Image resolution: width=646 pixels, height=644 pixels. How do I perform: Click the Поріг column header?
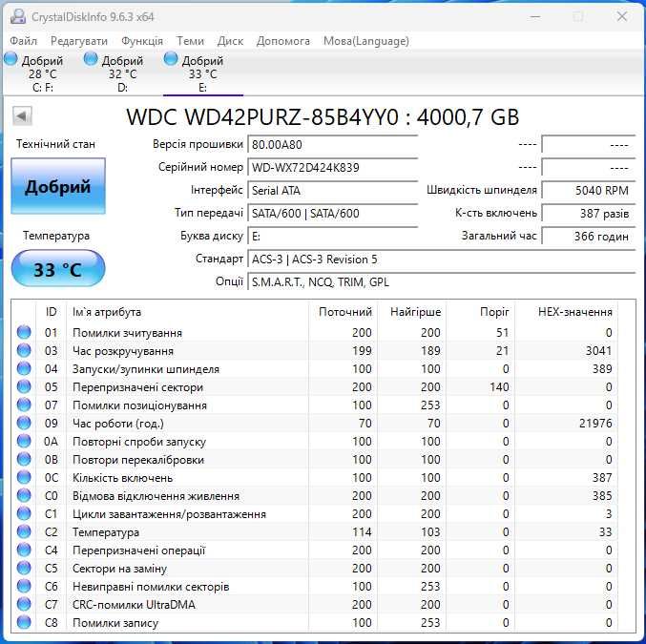[480, 311]
